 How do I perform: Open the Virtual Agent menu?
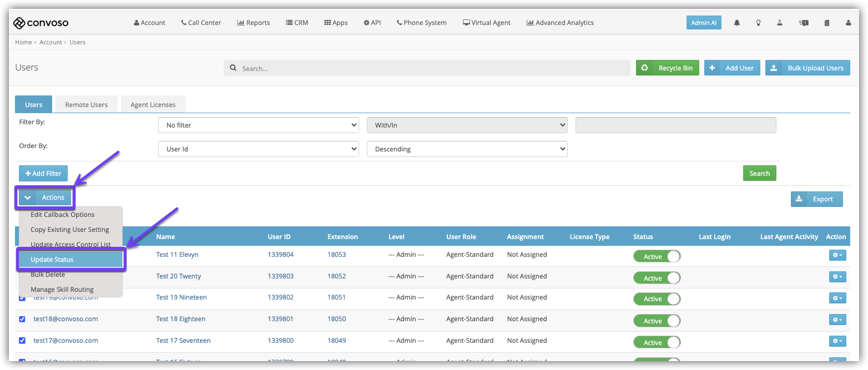(487, 23)
